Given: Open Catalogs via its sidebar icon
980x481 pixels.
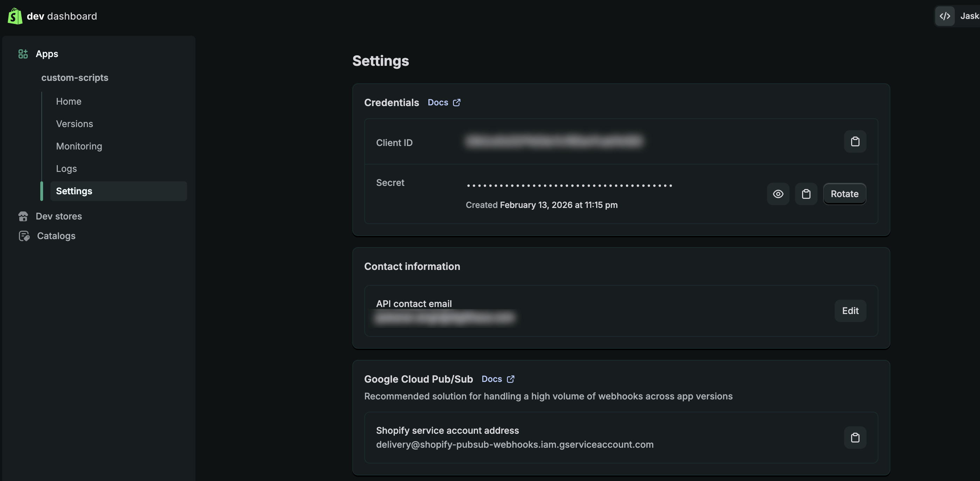Looking at the screenshot, I should coord(24,236).
